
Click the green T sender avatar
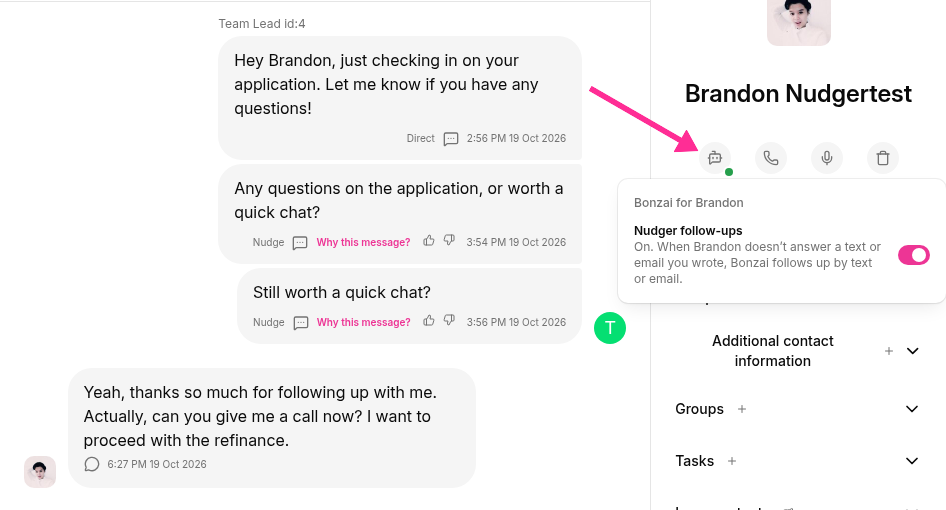(610, 328)
